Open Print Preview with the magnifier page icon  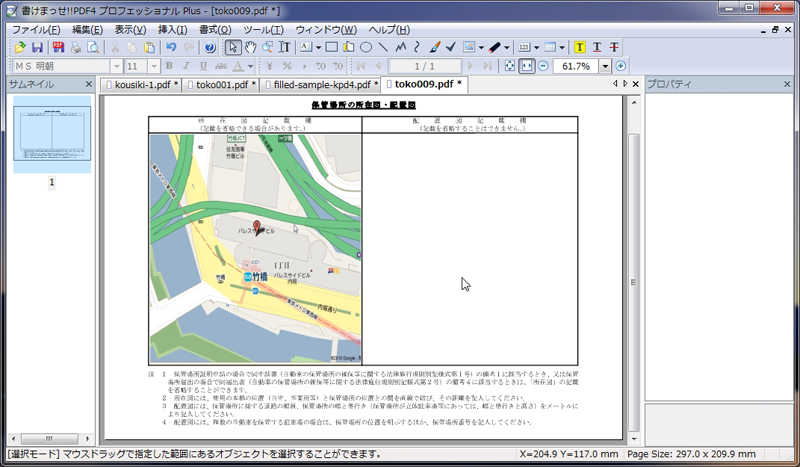coord(93,47)
